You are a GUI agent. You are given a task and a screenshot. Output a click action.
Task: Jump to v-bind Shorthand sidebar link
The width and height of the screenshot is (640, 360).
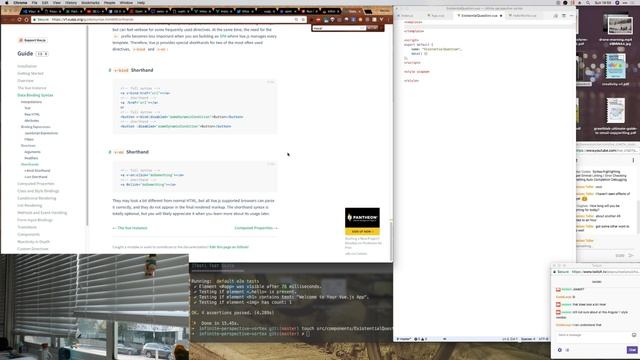point(37,171)
